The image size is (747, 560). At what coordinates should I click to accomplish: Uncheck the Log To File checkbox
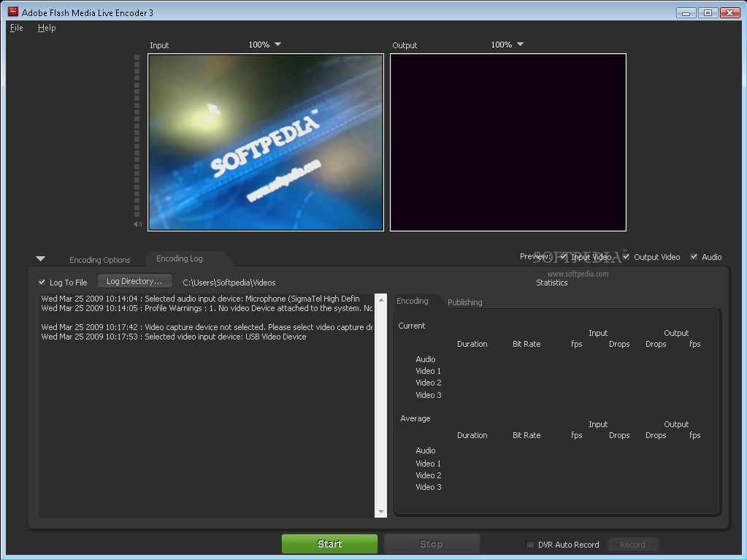42,283
